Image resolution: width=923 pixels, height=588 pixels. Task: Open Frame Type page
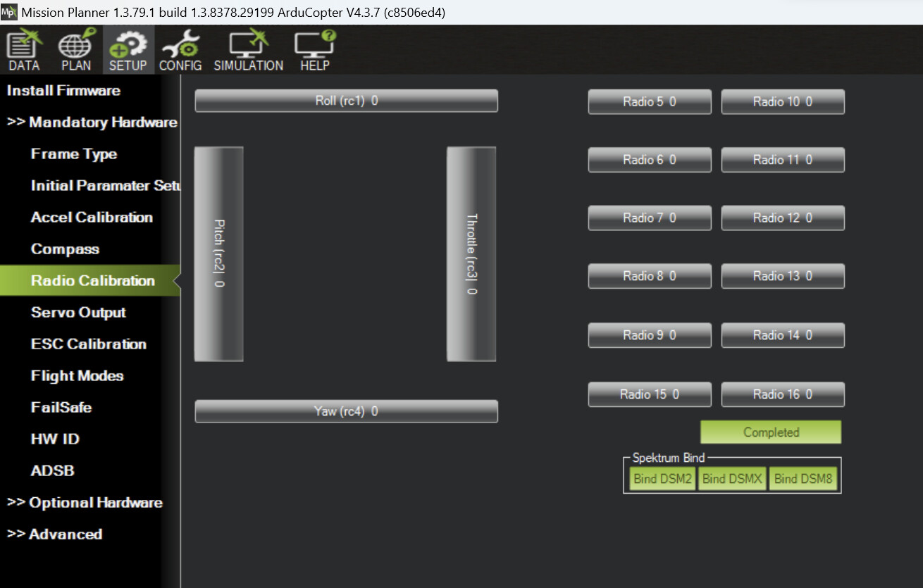click(74, 154)
